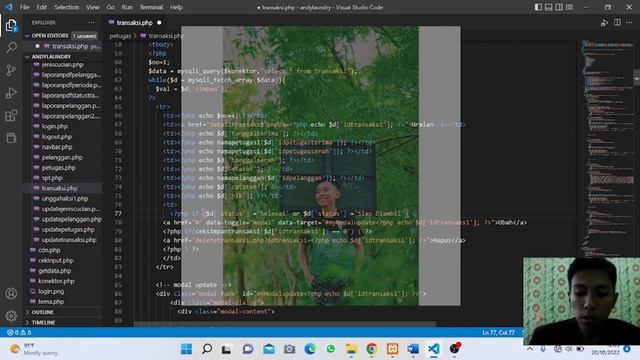640x360 pixels.
Task: Click line number 77 in editor gutter
Action: (118, 213)
